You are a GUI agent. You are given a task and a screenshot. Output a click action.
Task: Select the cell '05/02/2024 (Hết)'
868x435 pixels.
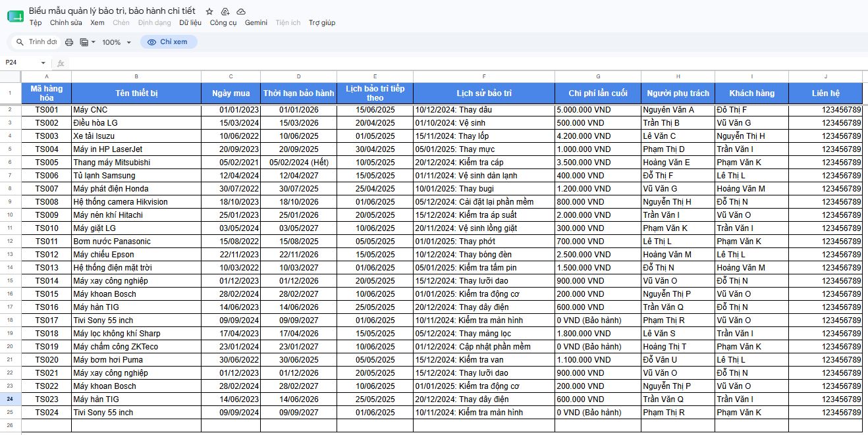pyautogui.click(x=299, y=163)
